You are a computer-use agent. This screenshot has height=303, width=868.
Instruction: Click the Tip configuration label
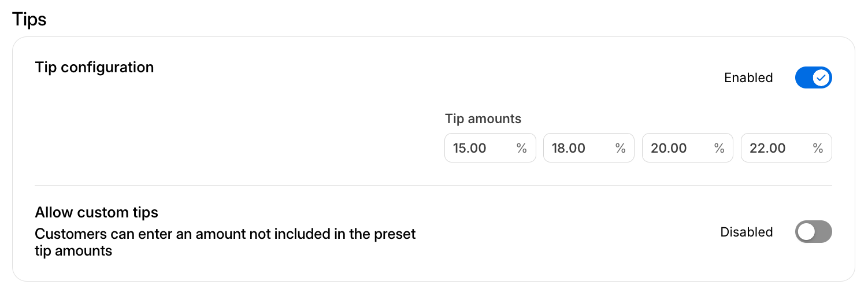94,67
